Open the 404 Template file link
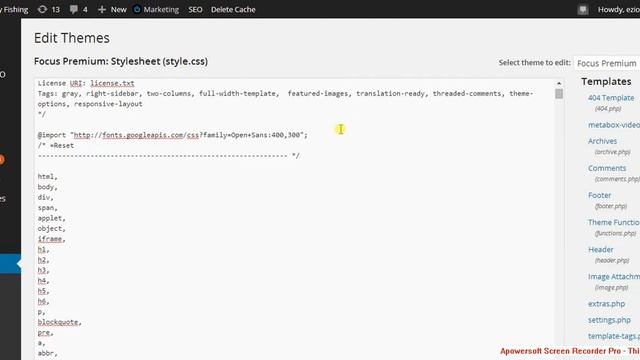This screenshot has height=360, width=640. coord(611,98)
